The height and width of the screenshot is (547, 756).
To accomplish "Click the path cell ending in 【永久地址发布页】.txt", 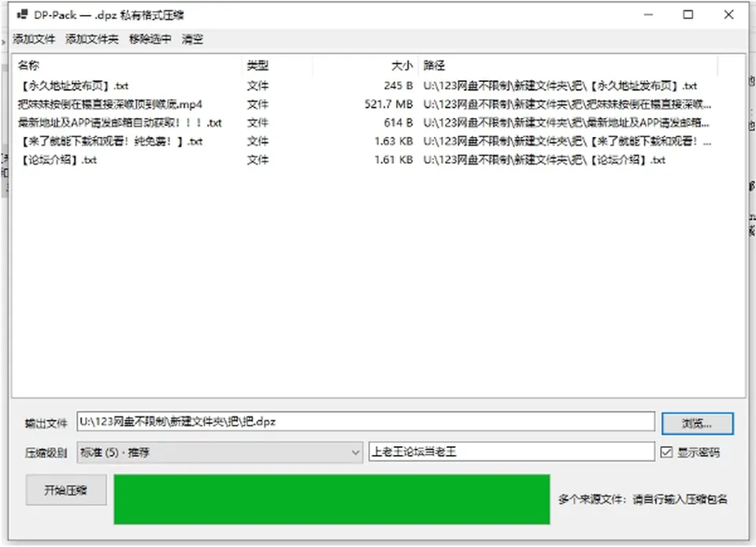I will 560,86.
